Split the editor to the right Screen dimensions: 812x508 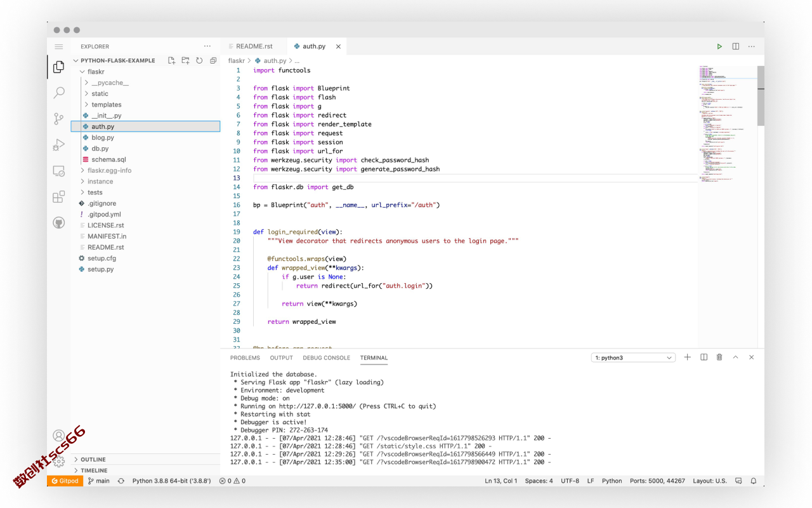click(736, 46)
